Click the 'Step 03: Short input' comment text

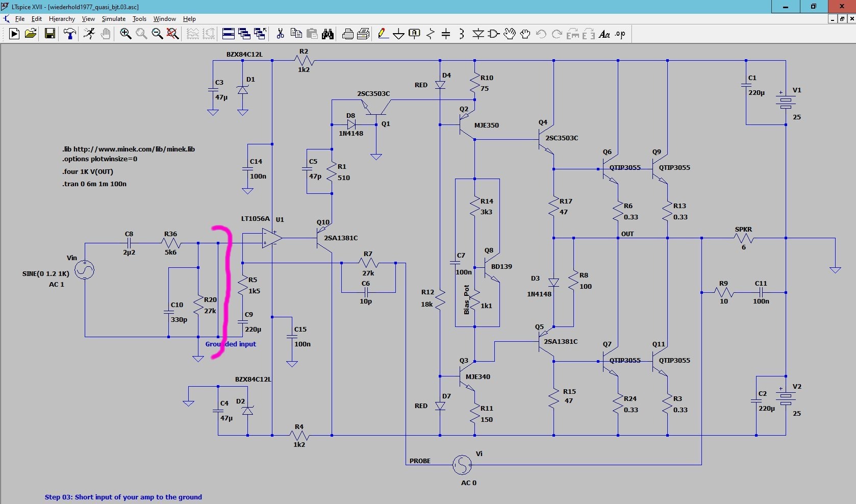(123, 497)
